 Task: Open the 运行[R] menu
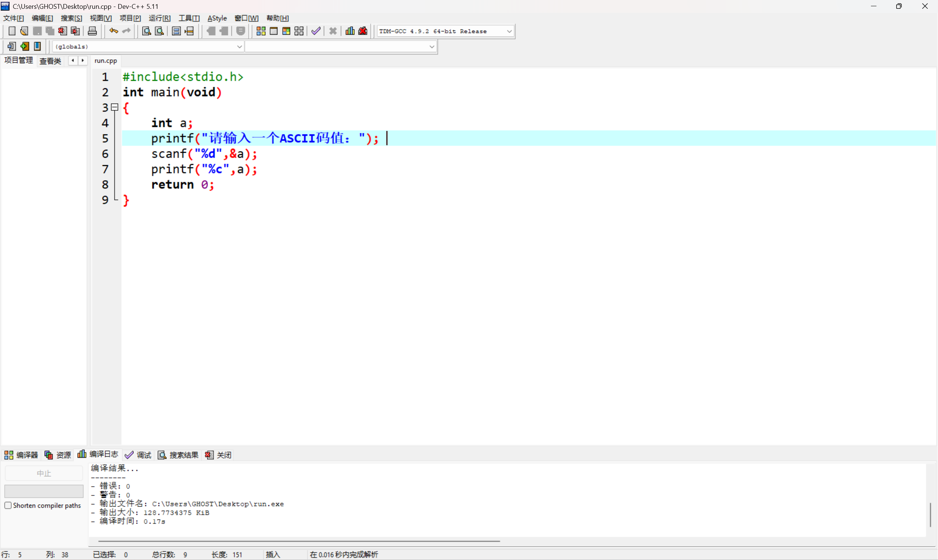click(x=159, y=18)
